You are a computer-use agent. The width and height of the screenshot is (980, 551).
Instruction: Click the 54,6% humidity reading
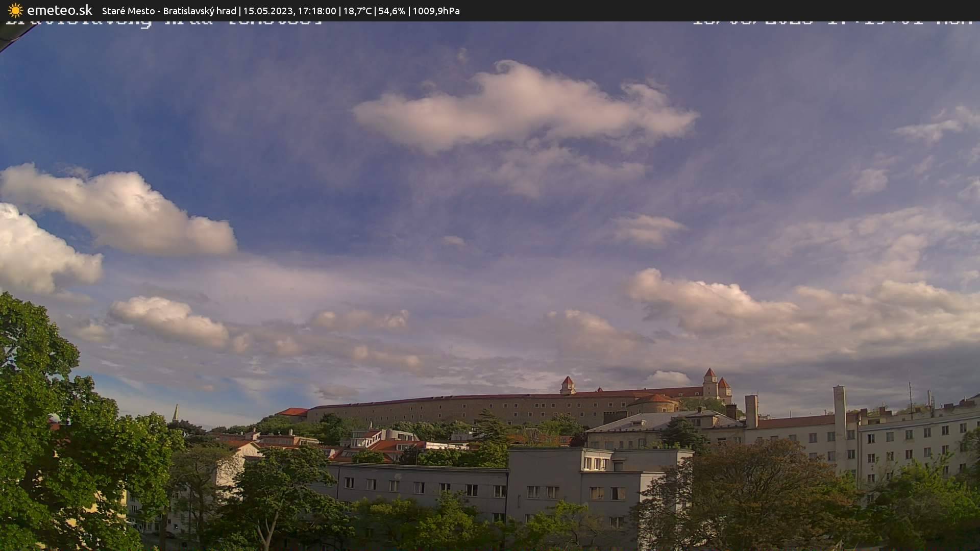391,11
